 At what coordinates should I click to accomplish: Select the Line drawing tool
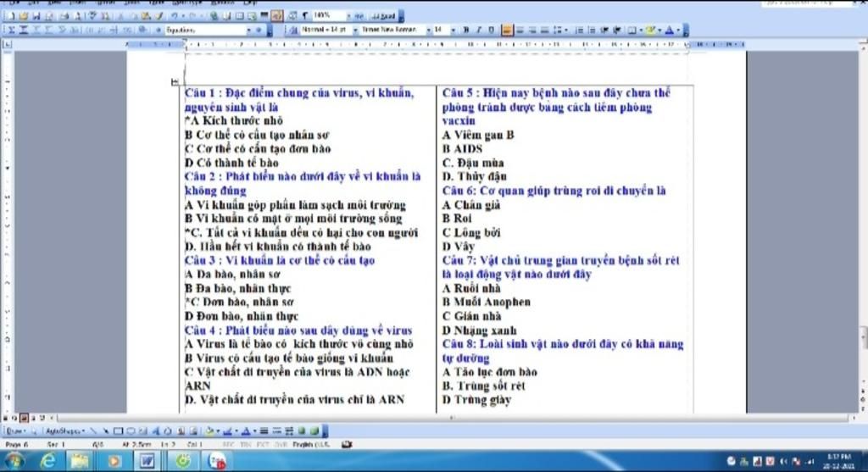tap(93, 431)
